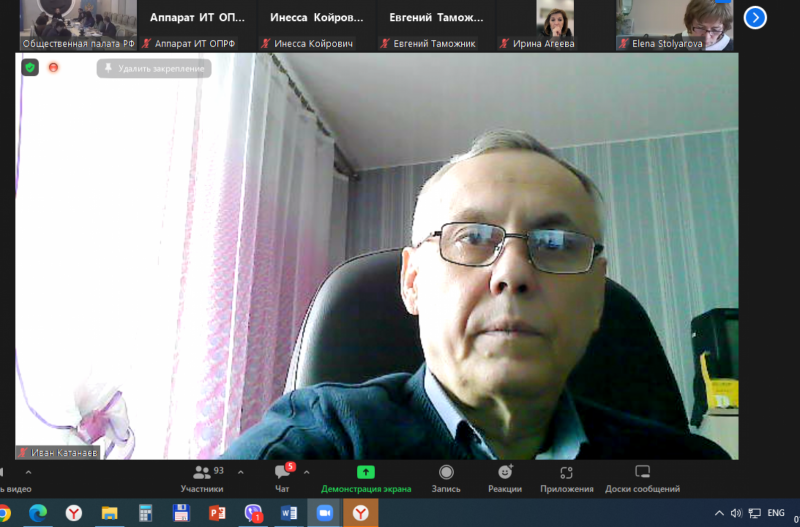Viewport: 800px width, 527px height.
Task: Select Ирина Агеева video thumbnail
Action: pyautogui.click(x=555, y=20)
